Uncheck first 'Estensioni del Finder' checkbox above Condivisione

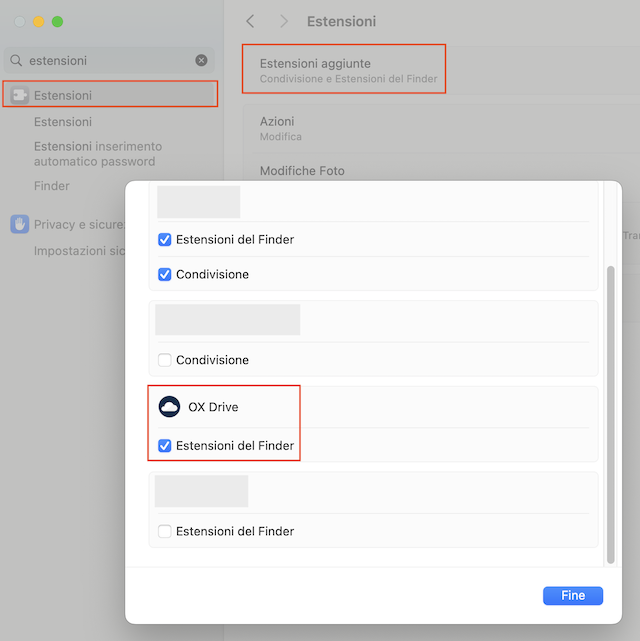165,240
